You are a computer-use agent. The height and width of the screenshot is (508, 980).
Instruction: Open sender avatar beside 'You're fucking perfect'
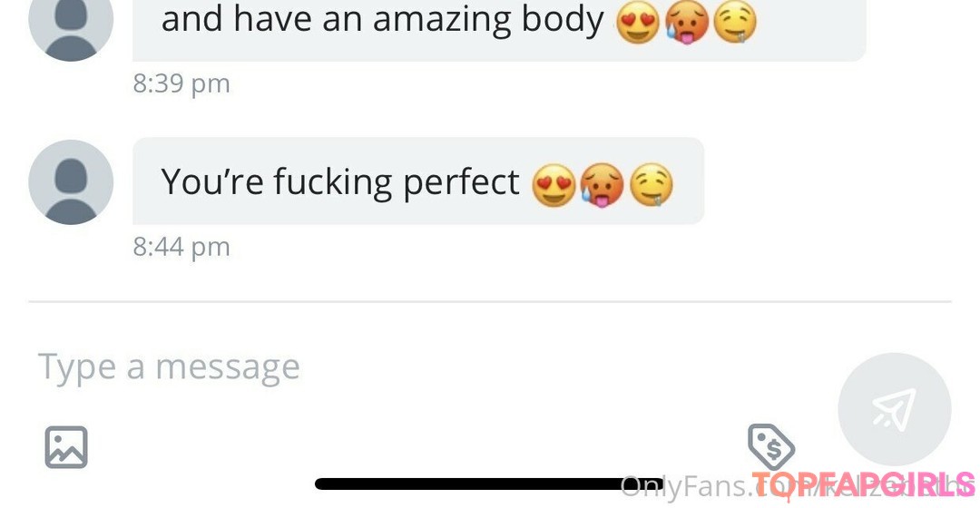click(x=71, y=181)
